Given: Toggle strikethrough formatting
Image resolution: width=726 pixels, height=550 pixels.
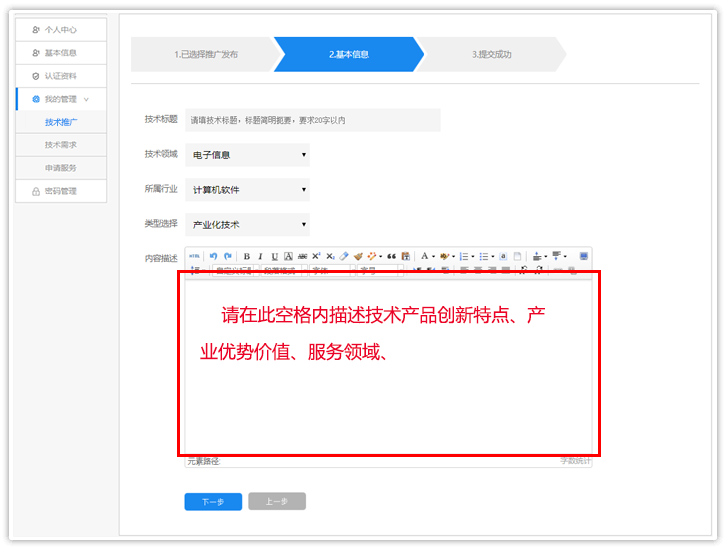Looking at the screenshot, I should tap(302, 256).
